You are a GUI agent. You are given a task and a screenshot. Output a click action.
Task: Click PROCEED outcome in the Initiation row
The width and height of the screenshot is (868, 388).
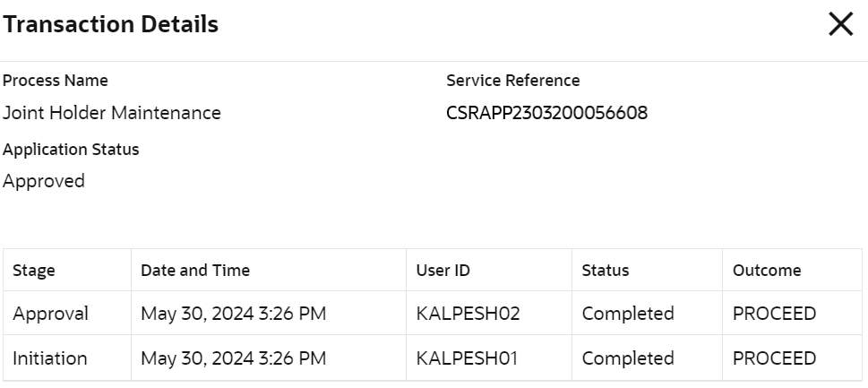pos(775,358)
